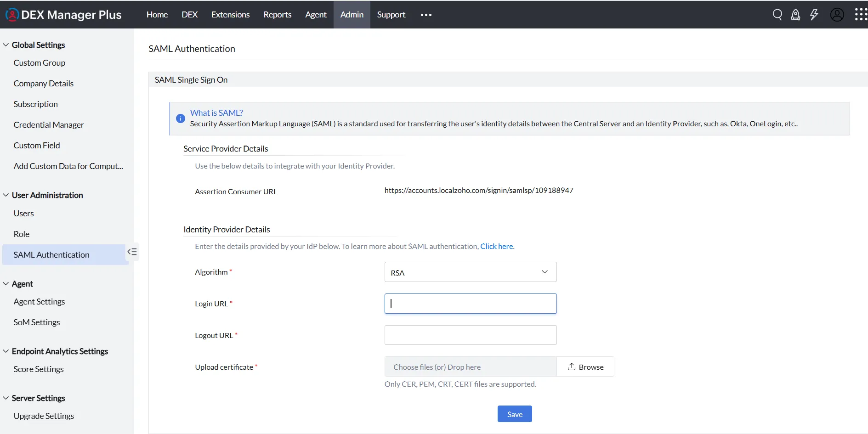Open SoM Settings
Image resolution: width=868 pixels, height=434 pixels.
[37, 322]
